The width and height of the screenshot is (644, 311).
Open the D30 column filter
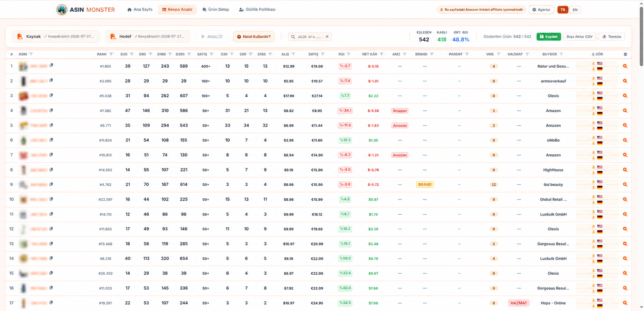click(x=132, y=54)
